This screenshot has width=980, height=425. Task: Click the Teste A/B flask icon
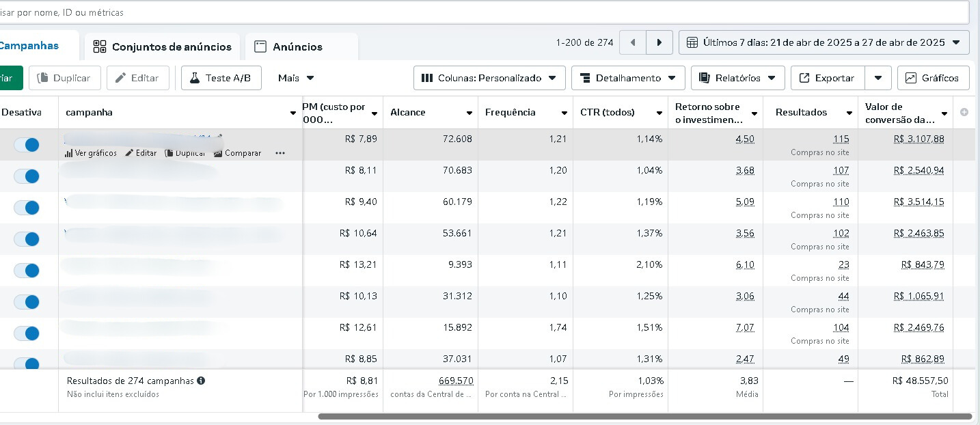(195, 78)
